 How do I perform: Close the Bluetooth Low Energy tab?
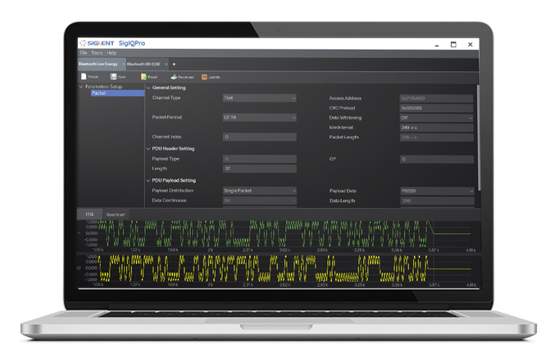pos(124,64)
